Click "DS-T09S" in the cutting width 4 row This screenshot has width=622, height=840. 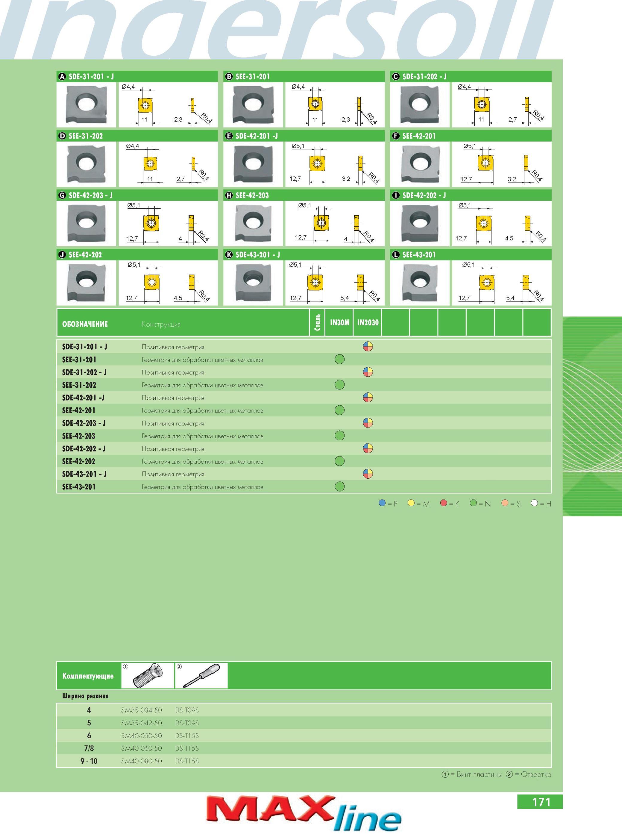pos(187,710)
